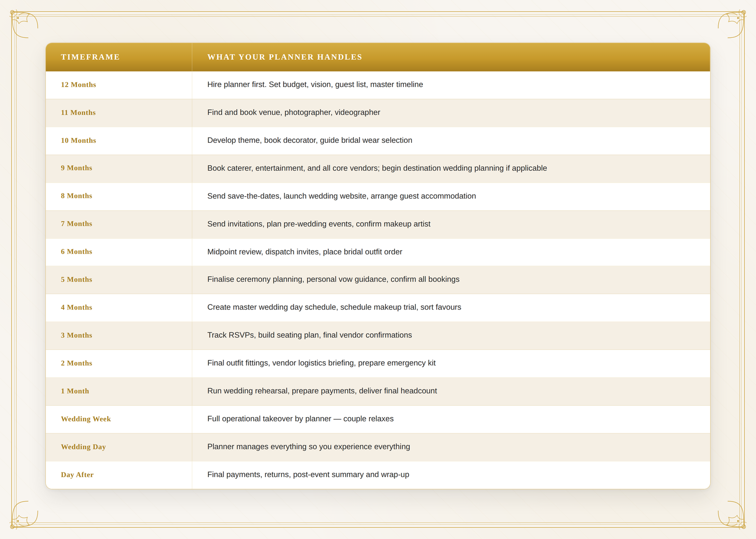Click the 9 Months row label
Screen dimensions: 756x539
[x=77, y=168]
